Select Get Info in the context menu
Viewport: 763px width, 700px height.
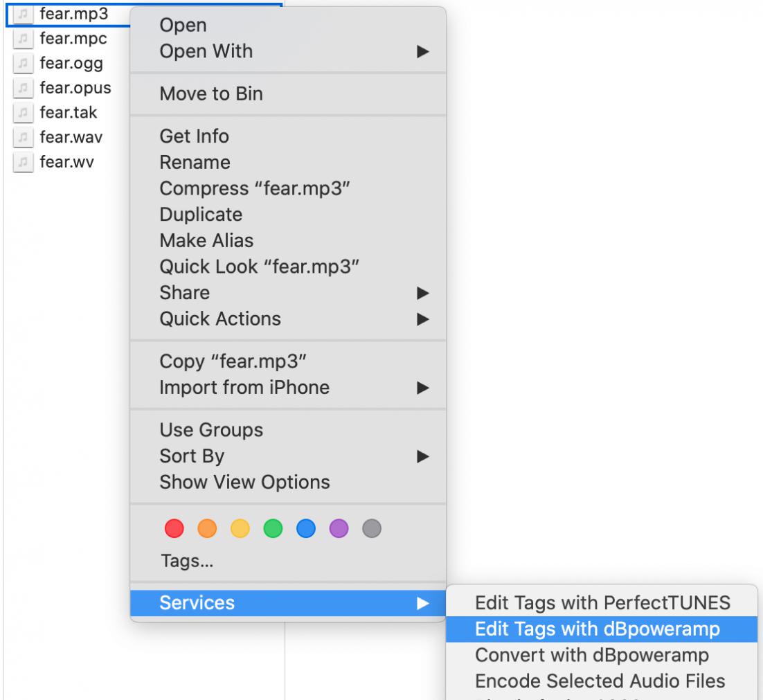194,136
